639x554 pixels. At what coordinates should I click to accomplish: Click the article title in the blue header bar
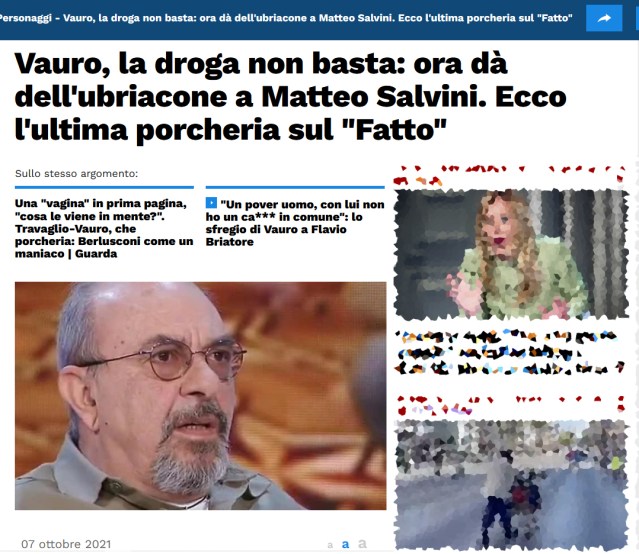click(318, 18)
